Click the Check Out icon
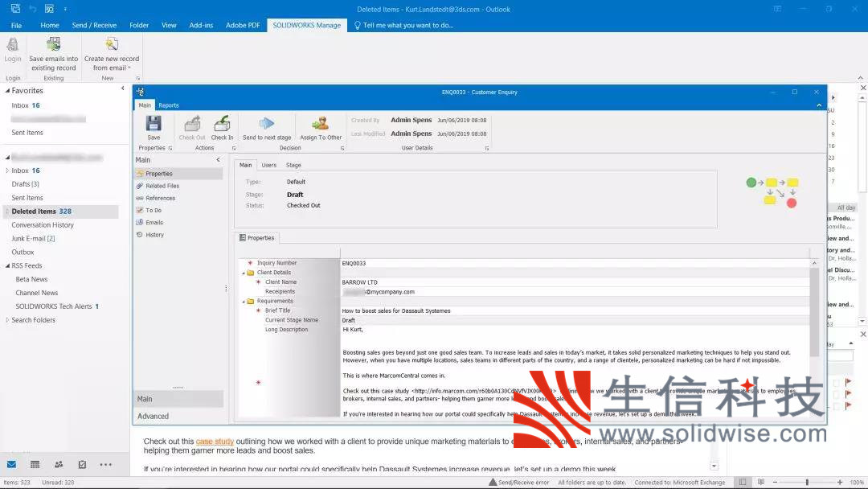 [x=192, y=124]
